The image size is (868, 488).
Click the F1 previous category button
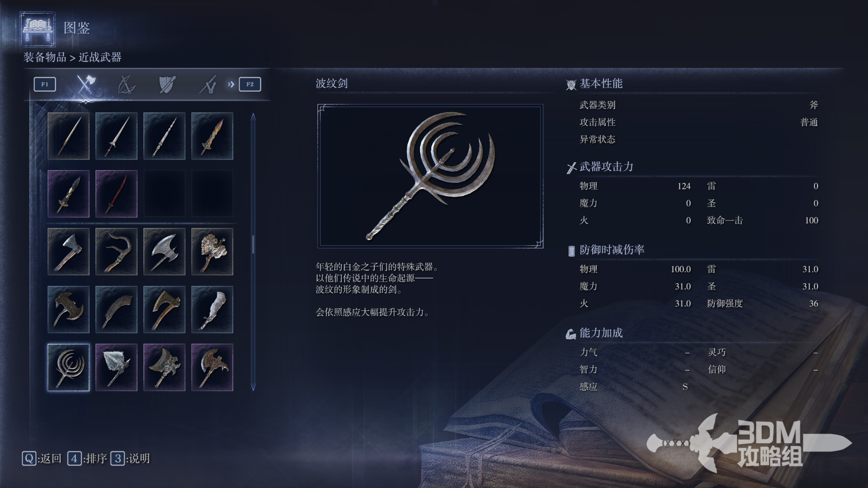45,84
